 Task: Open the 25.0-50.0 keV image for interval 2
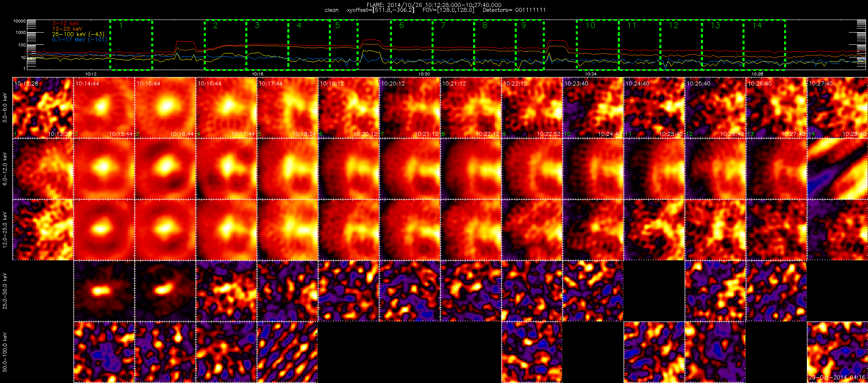[x=104, y=291]
